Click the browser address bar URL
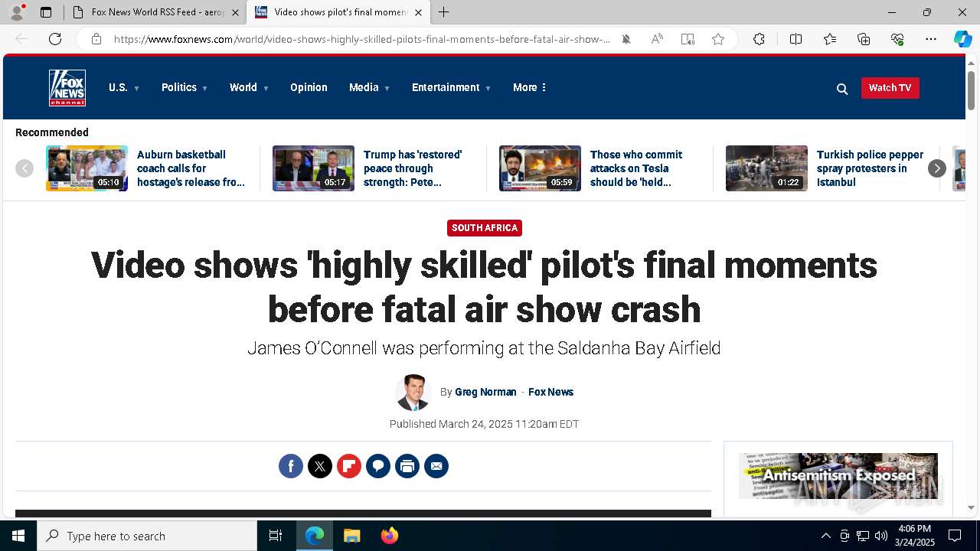 pos(361,39)
